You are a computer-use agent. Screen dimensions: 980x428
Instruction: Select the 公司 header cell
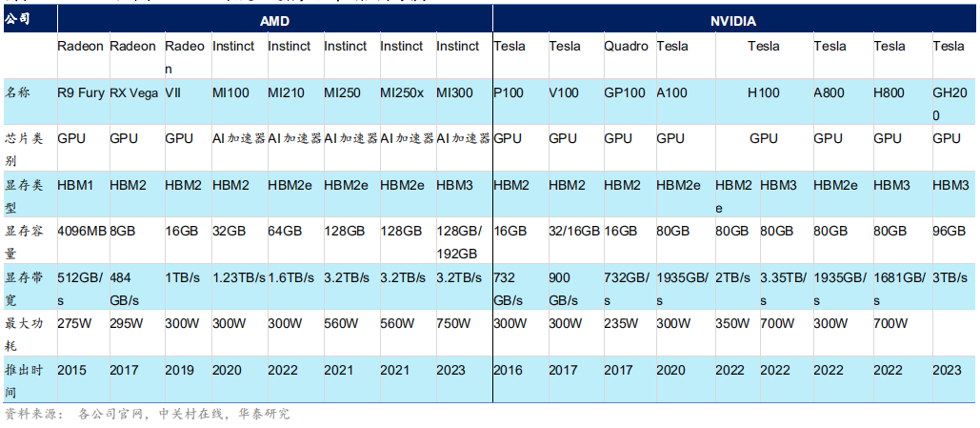17,19
